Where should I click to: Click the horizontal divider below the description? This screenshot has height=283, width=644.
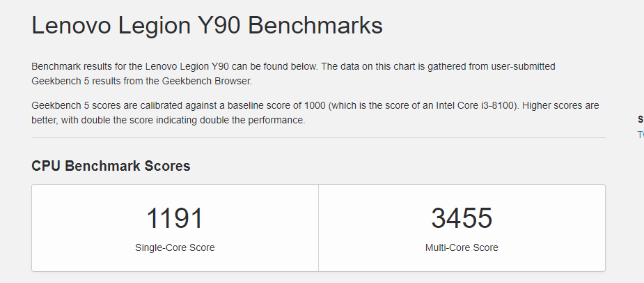[x=318, y=137]
